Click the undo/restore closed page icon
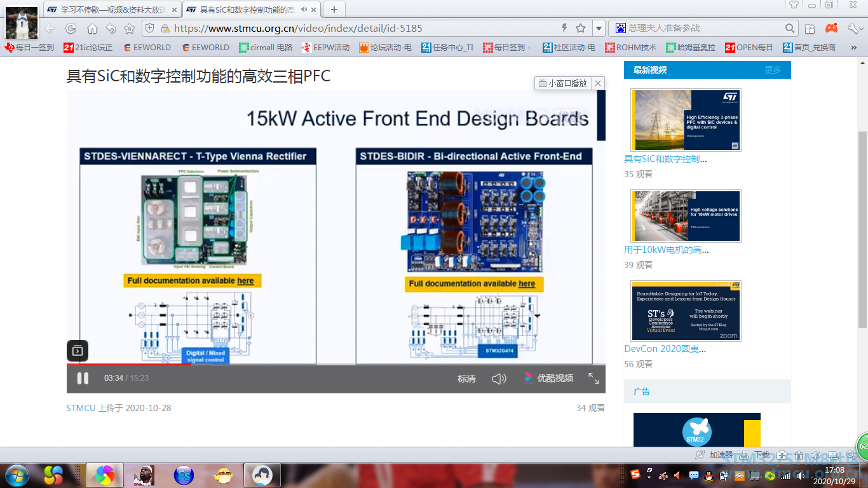 pos(111,29)
